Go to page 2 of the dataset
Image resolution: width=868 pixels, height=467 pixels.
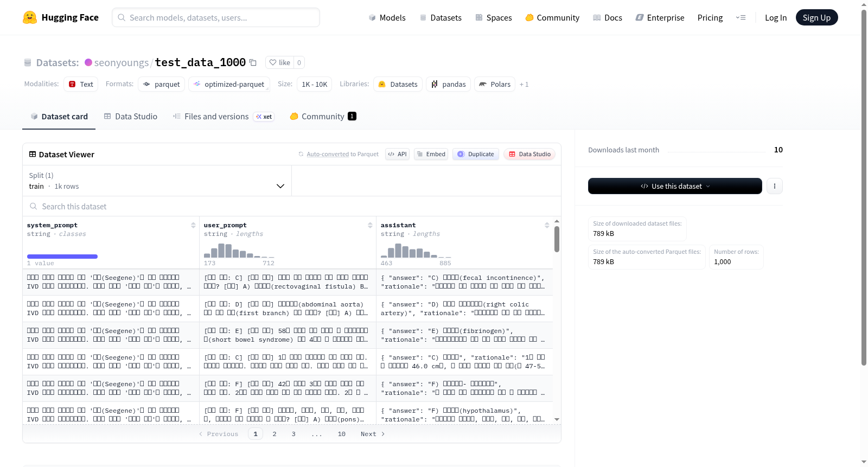pyautogui.click(x=275, y=434)
